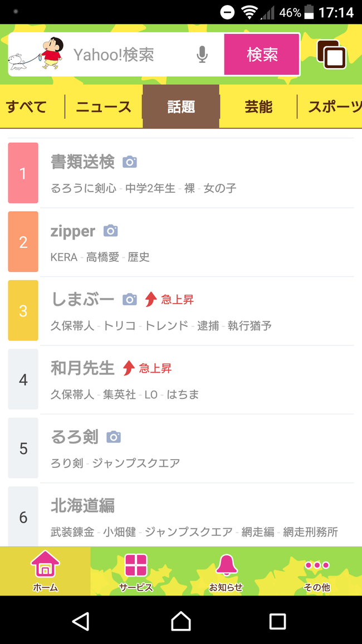
Task: Click the pink 検索 button
Action: [x=262, y=55]
